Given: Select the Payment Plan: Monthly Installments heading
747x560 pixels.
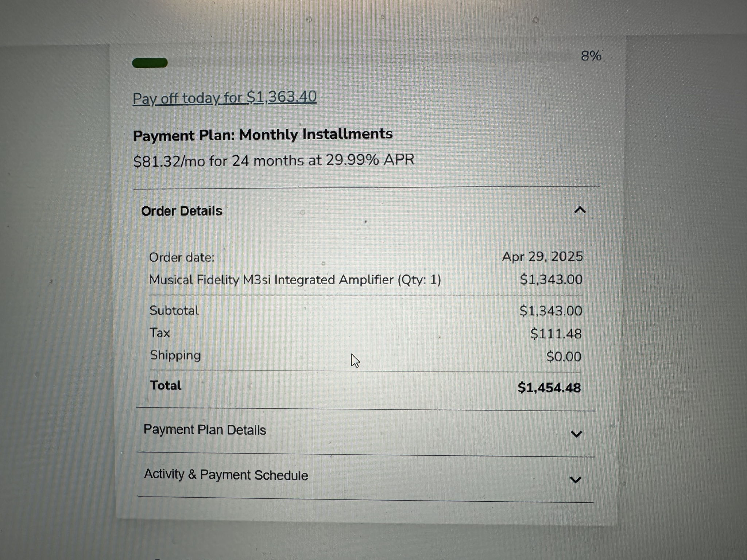Looking at the screenshot, I should click(x=263, y=135).
